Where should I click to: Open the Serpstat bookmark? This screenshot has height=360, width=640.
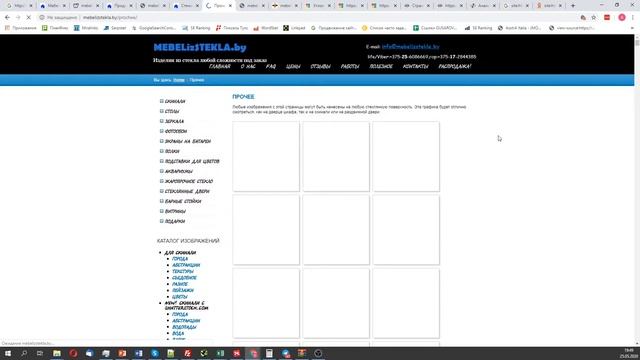(115, 28)
